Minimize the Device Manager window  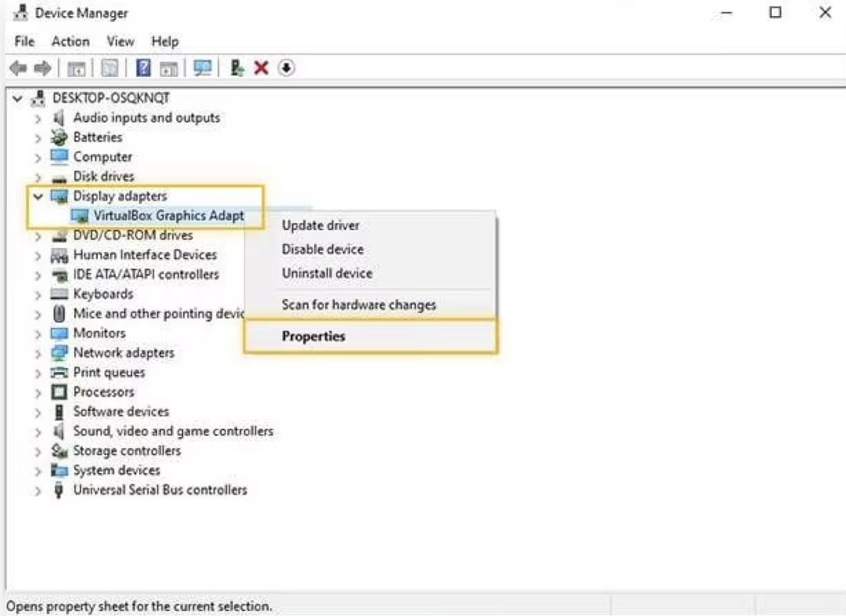[726, 12]
